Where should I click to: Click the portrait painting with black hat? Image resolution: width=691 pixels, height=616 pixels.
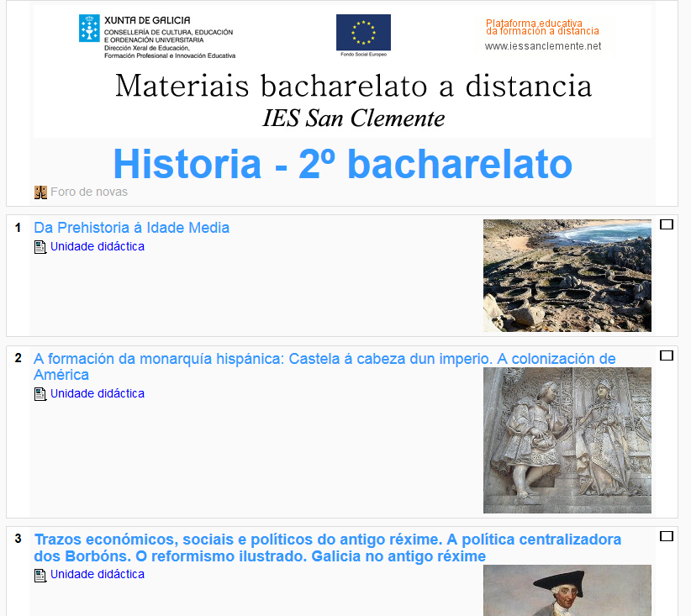click(x=567, y=590)
